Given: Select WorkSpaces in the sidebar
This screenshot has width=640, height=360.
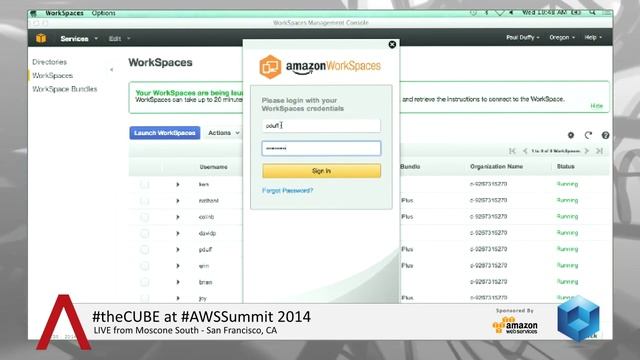Looking at the screenshot, I should pyautogui.click(x=53, y=76).
